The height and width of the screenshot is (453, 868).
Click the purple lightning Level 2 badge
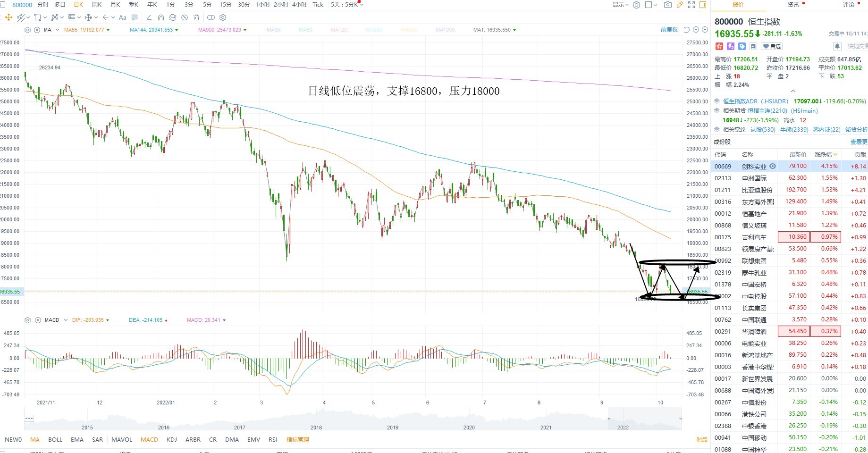tap(731, 46)
